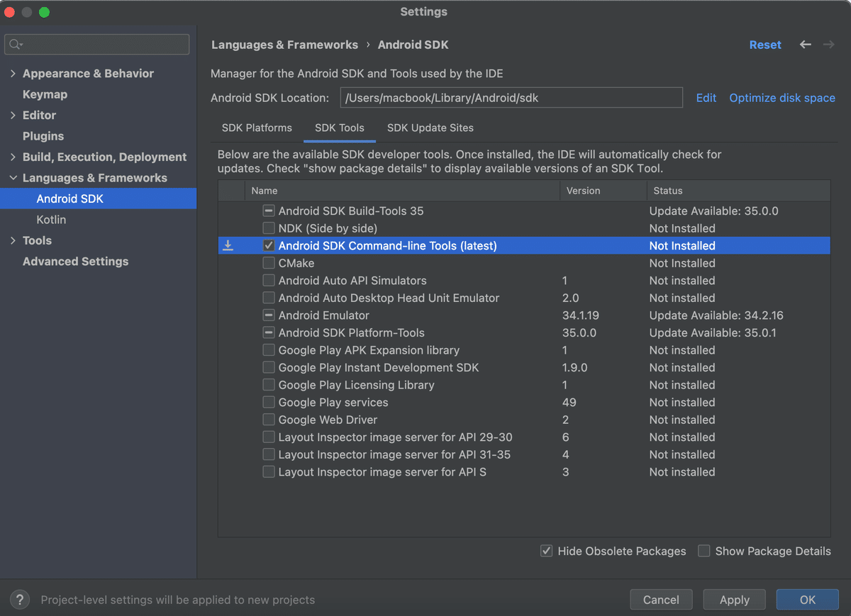The height and width of the screenshot is (616, 851).
Task: Click 'Update Available: 35.0.0' status
Action: pos(713,211)
